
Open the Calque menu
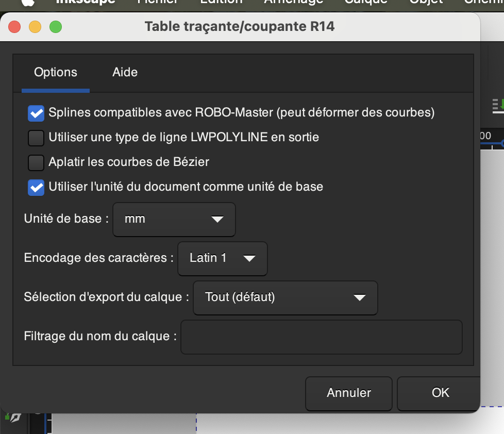click(x=366, y=2)
